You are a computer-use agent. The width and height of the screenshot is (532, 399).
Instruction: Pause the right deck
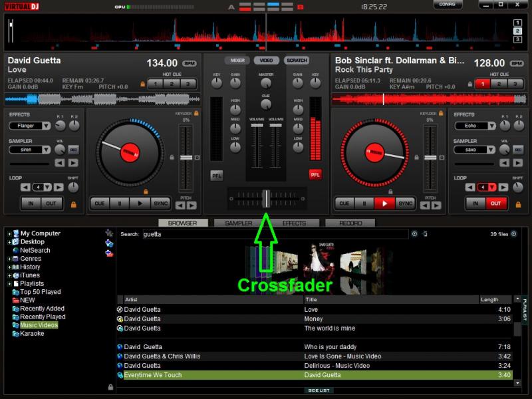pos(364,203)
